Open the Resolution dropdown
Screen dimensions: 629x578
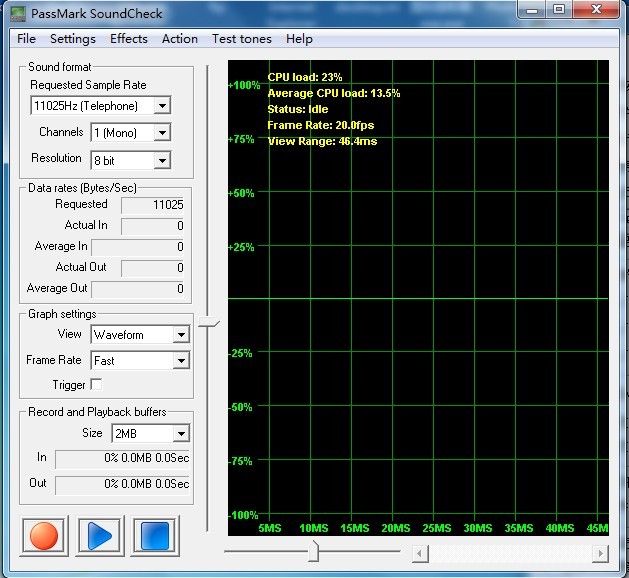[163, 160]
